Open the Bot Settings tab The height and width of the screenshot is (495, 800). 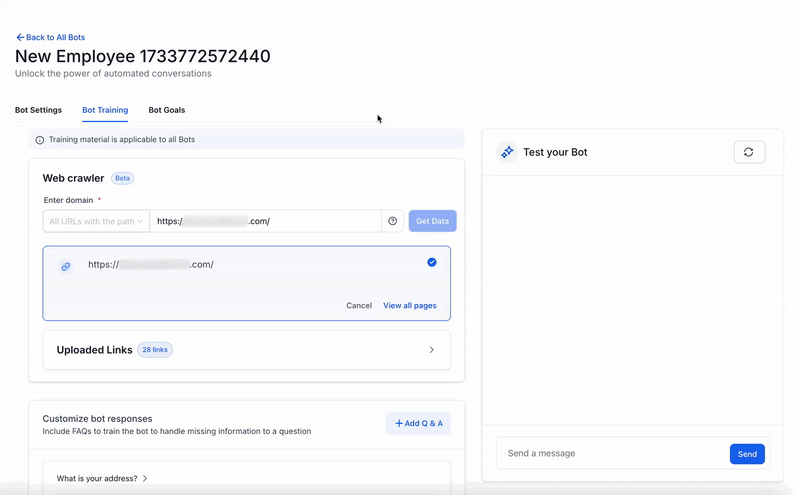coord(38,110)
